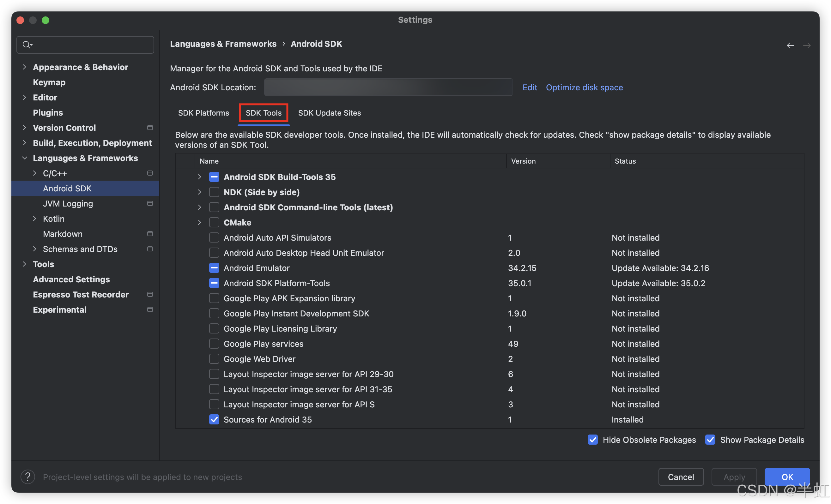Enable Android SDK Command-line Tools checkbox
831x504 pixels.
pos(214,207)
